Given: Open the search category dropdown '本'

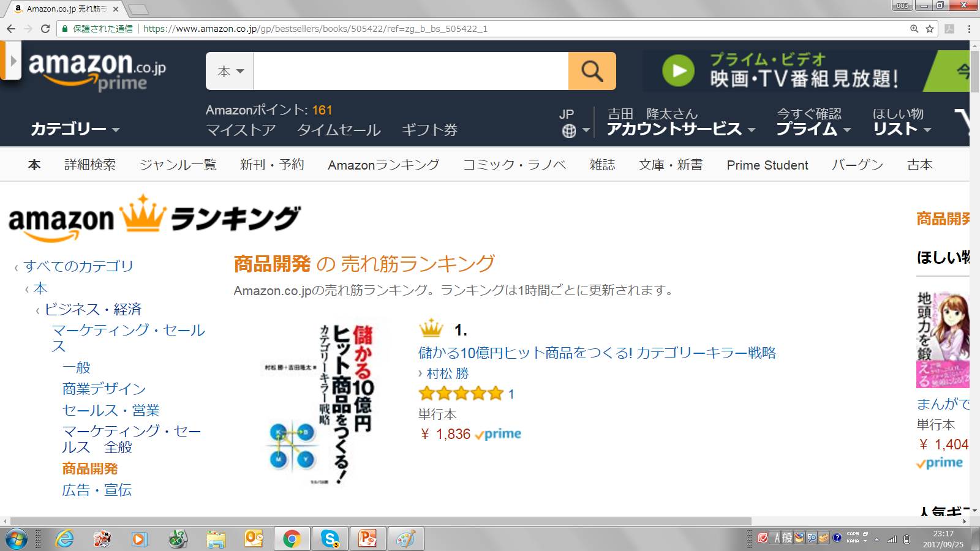Looking at the screenshot, I should click(230, 71).
